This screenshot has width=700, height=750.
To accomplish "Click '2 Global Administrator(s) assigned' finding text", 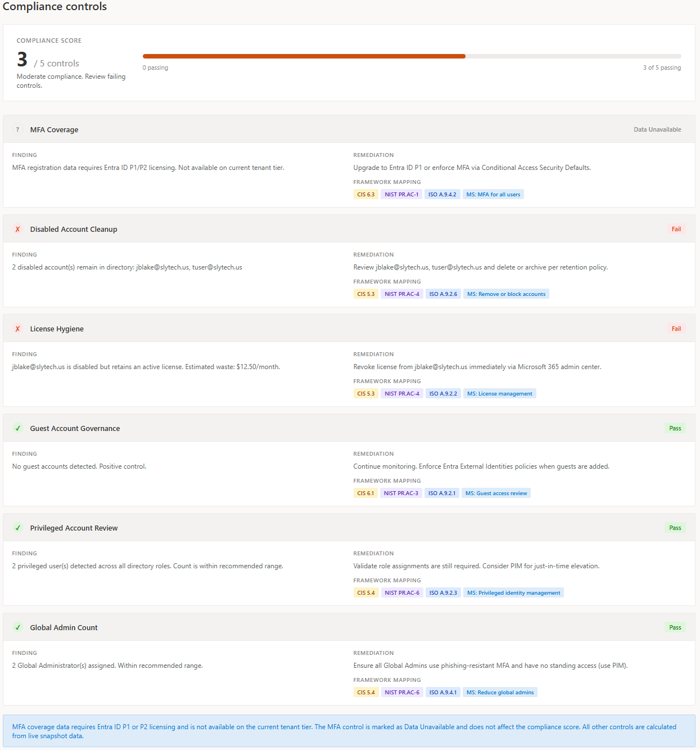I will point(107,666).
